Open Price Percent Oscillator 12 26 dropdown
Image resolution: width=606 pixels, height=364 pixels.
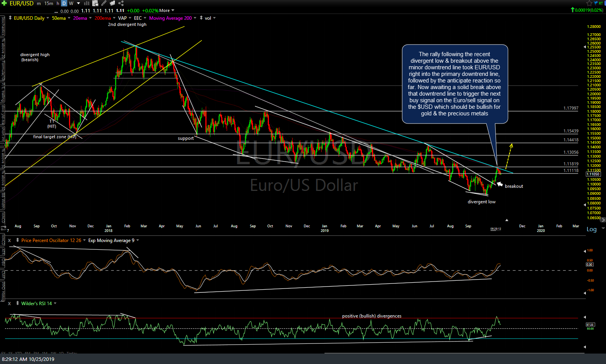point(84,240)
